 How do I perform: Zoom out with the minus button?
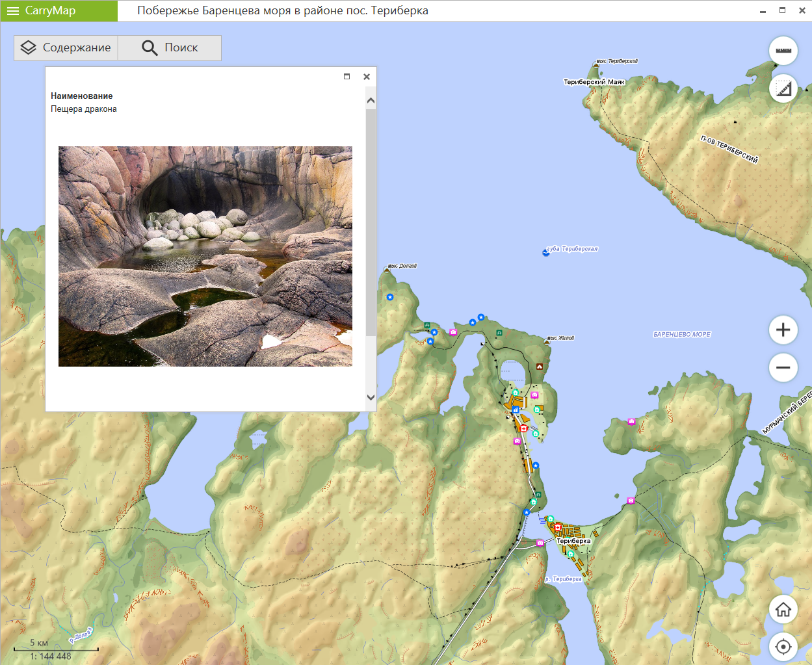tap(783, 368)
